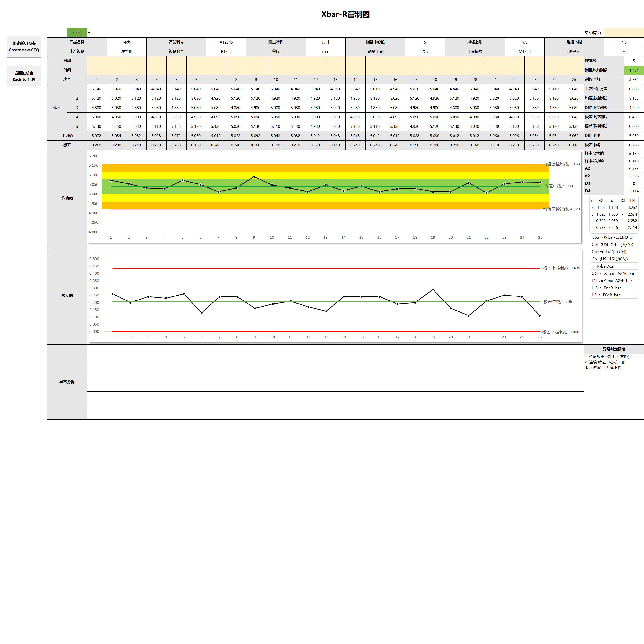This screenshot has width=644, height=644.
Task: Click the 规格下限 value cell 4.5
Action: point(624,42)
